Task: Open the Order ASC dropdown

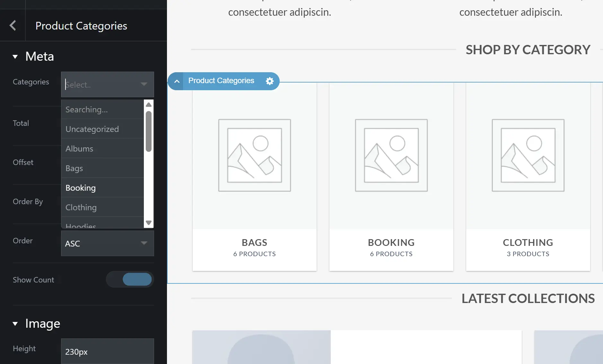Action: tap(108, 243)
